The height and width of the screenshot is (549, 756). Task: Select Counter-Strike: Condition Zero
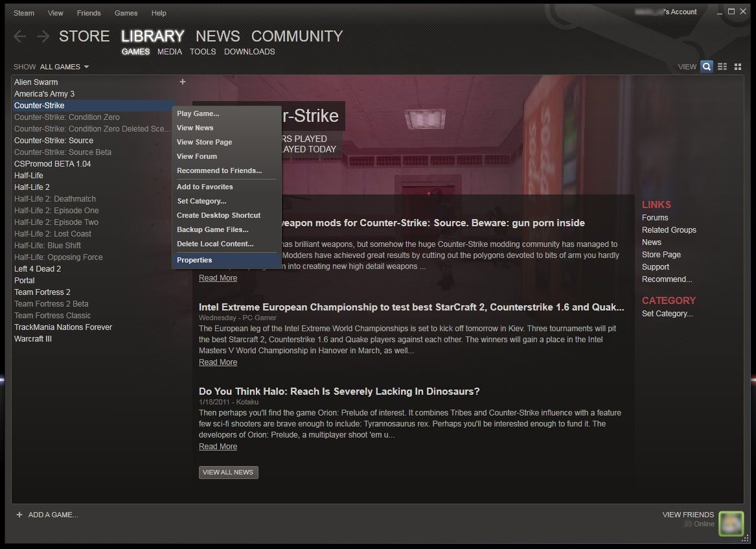point(67,117)
